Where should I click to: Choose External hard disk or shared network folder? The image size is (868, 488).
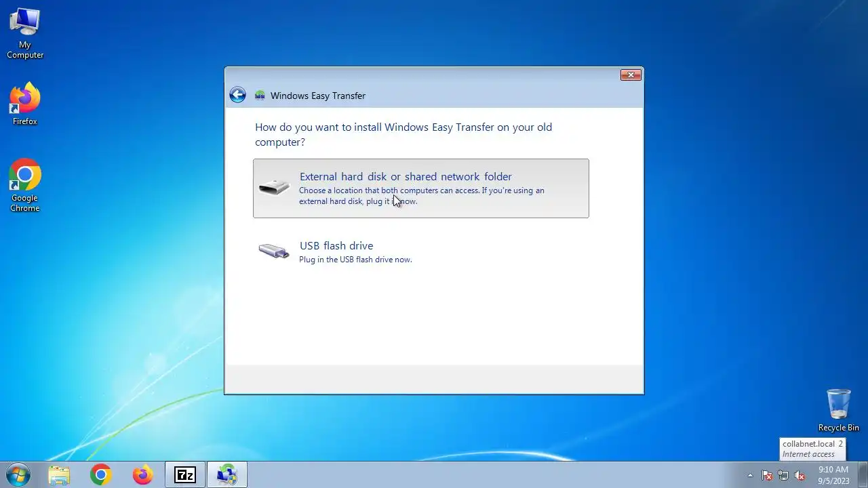tap(420, 188)
